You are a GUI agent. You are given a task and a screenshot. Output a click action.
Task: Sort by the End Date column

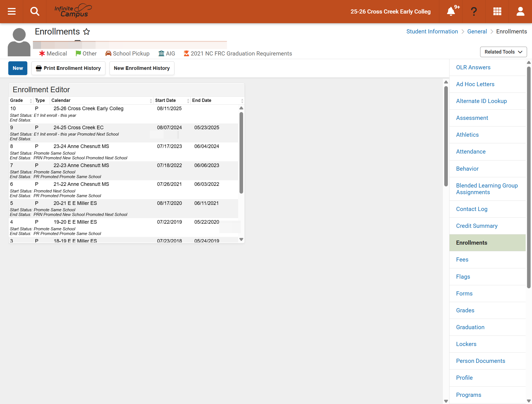click(x=217, y=101)
